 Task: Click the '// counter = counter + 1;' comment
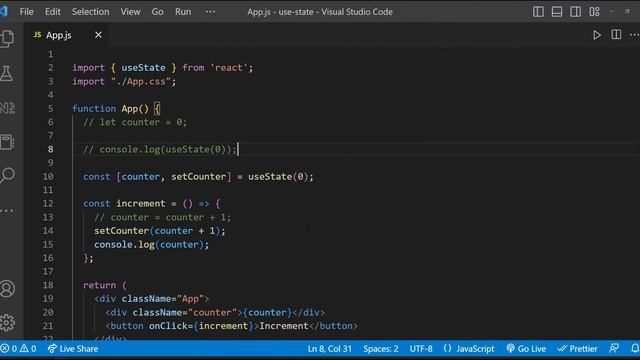(162, 218)
